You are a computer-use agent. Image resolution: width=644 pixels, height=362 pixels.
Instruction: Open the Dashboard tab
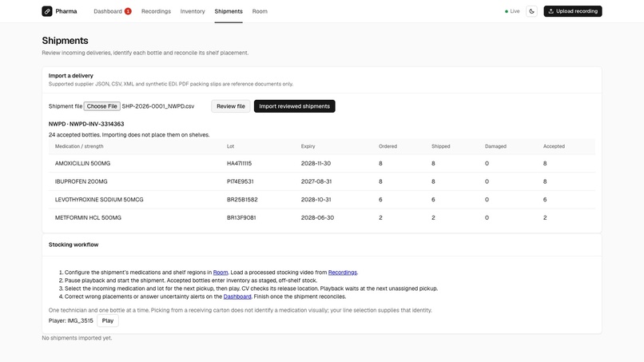tap(108, 11)
